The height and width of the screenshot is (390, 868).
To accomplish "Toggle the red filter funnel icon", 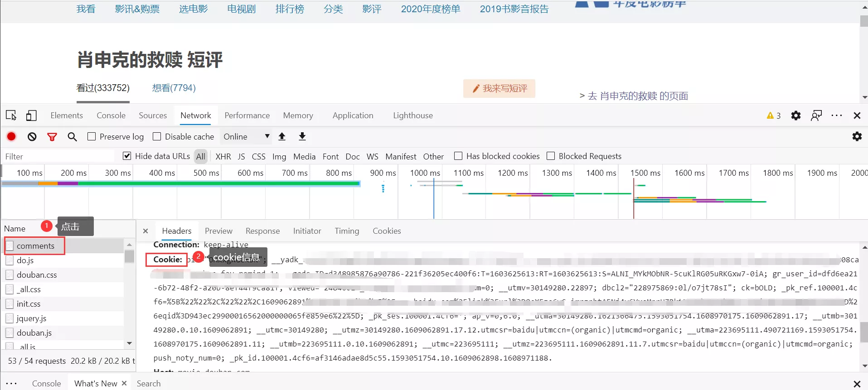I will 52,137.
